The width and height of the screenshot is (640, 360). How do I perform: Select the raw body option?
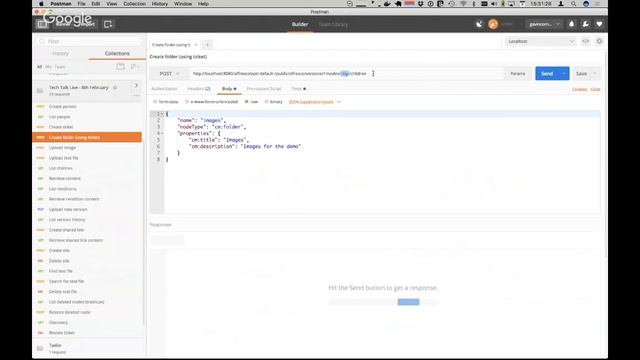click(251, 102)
